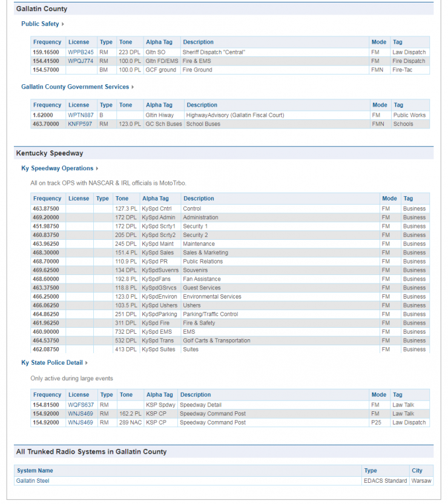Open WNJS469 license in 162.2 PL row
The height and width of the screenshot is (504, 448).
pos(81,414)
